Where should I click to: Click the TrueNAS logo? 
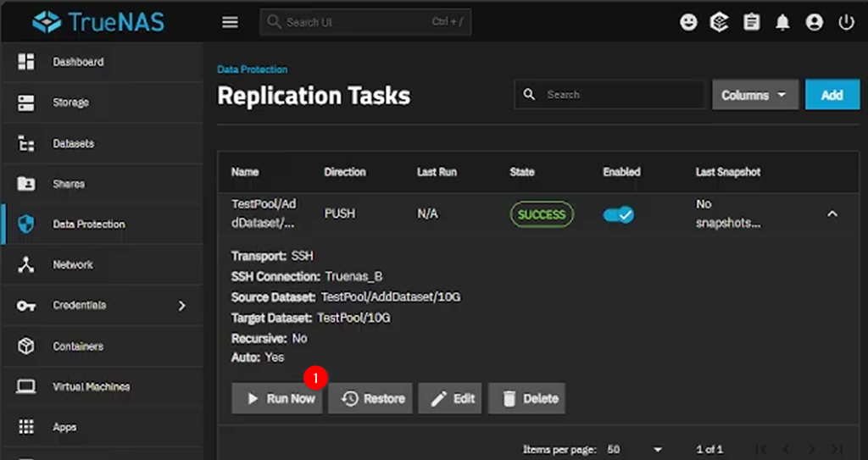point(97,22)
